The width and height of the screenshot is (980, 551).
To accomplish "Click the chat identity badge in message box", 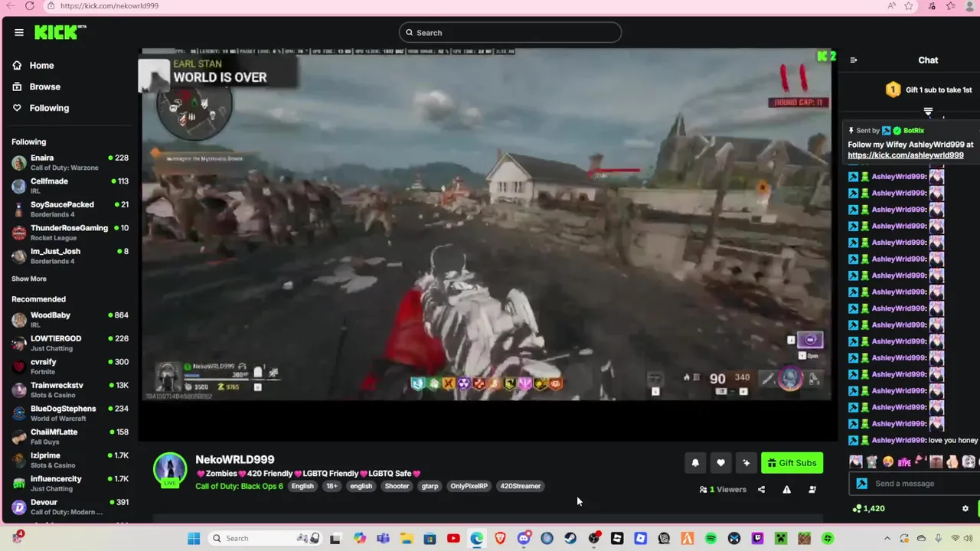I will click(x=861, y=484).
